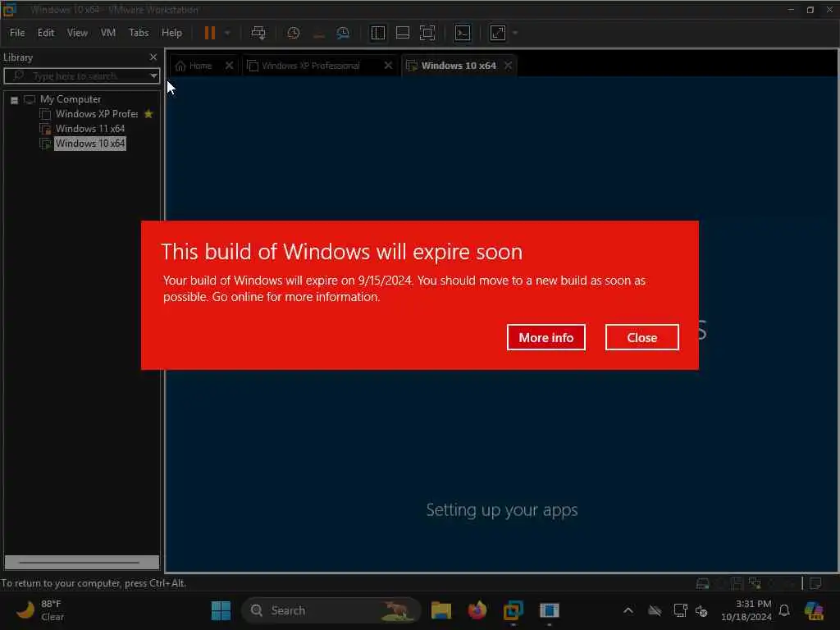Select Windows 10 x64 in library tree
The height and width of the screenshot is (630, 840).
(x=90, y=144)
